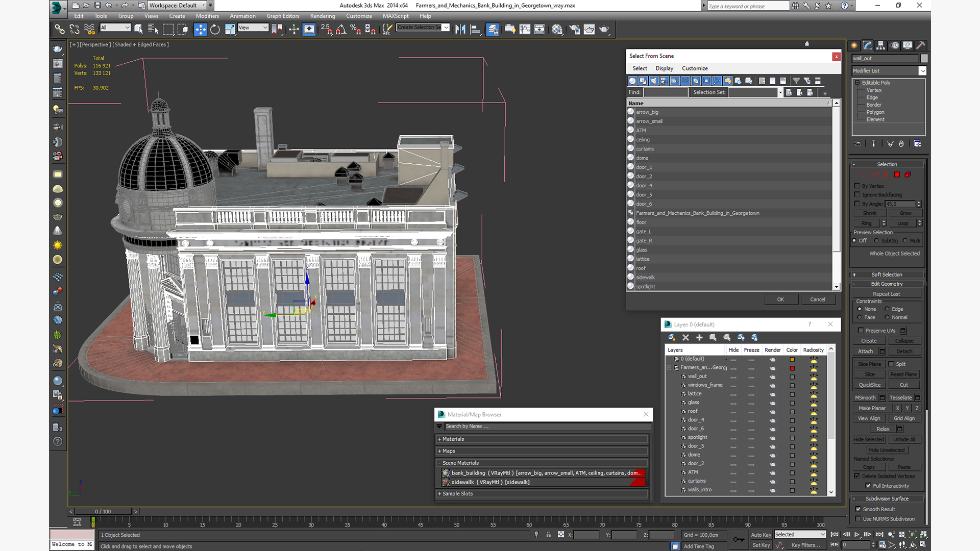Open the Workspace Default dropdown
This screenshot has height=551, width=980.
pyautogui.click(x=204, y=5)
